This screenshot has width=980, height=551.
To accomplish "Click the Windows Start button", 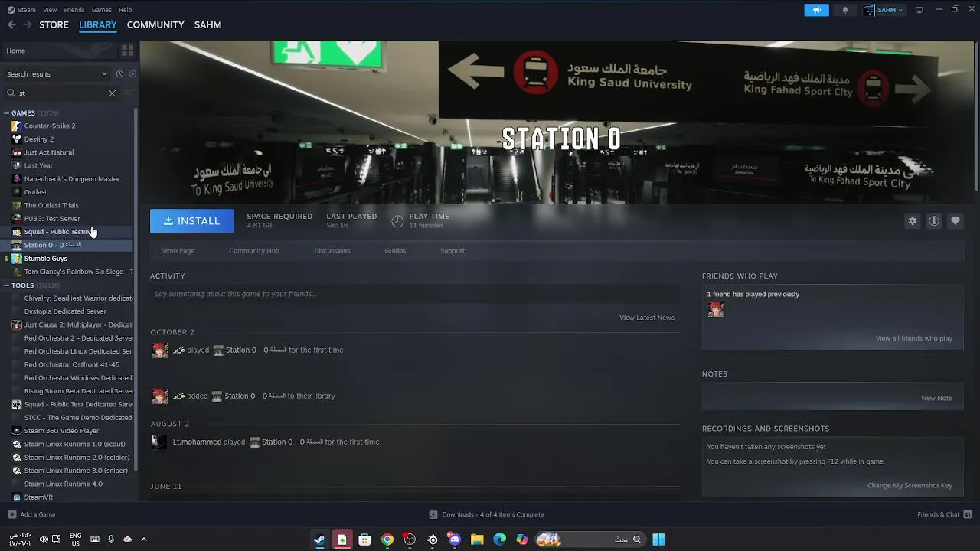I will (x=658, y=540).
